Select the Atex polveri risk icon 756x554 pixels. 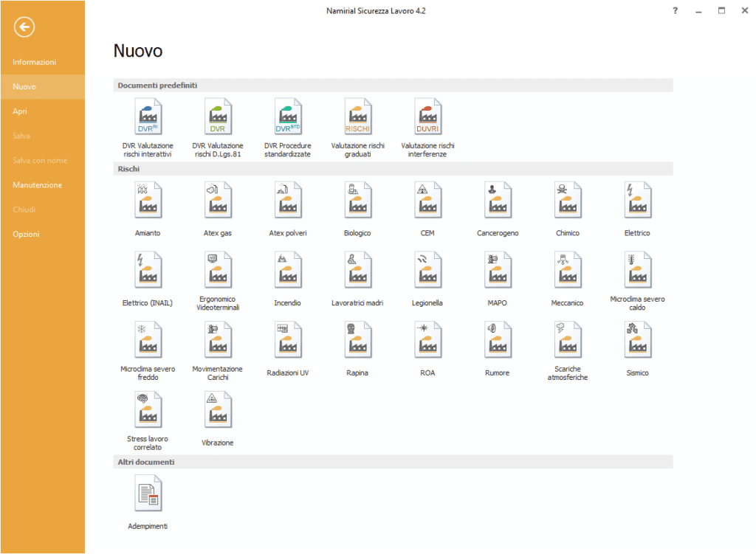click(288, 200)
